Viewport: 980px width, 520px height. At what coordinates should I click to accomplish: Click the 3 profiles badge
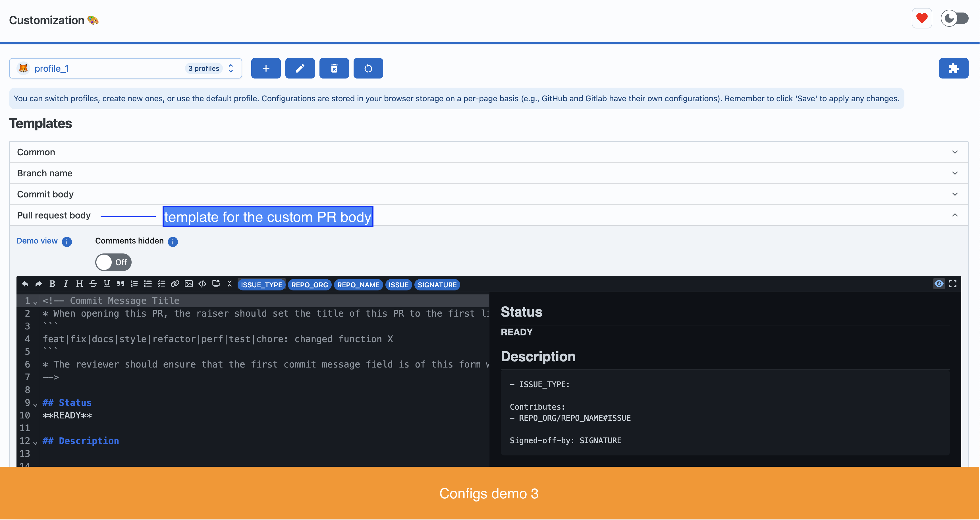pos(204,69)
